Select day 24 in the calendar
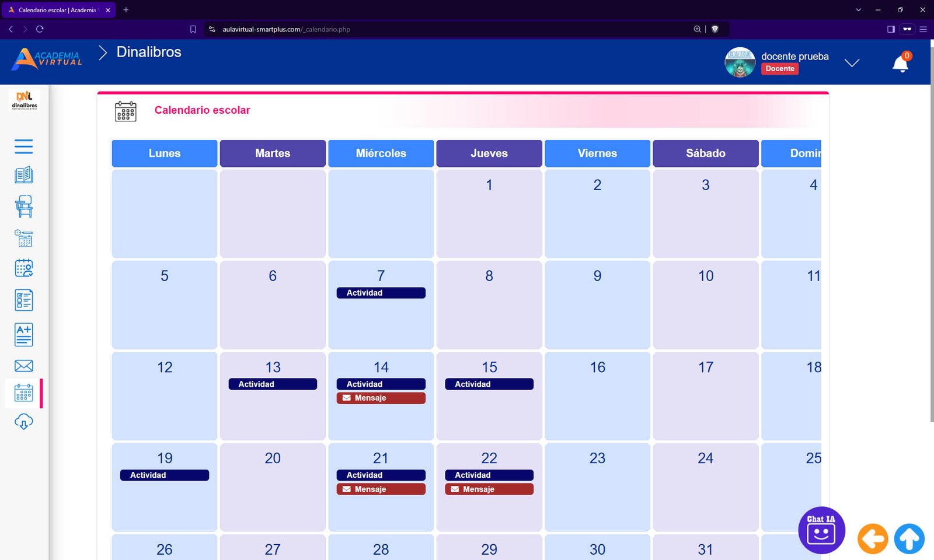934x560 pixels. 706,487
